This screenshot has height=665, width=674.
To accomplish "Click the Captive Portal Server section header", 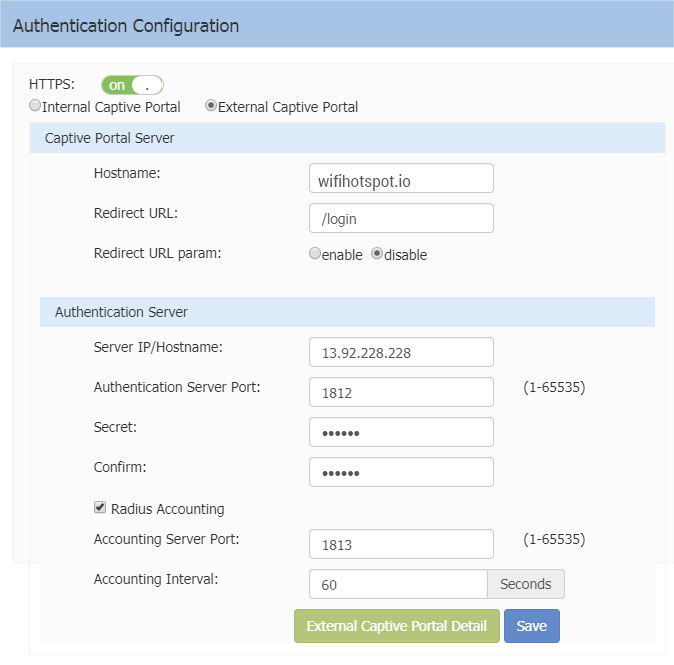I will tap(347, 138).
